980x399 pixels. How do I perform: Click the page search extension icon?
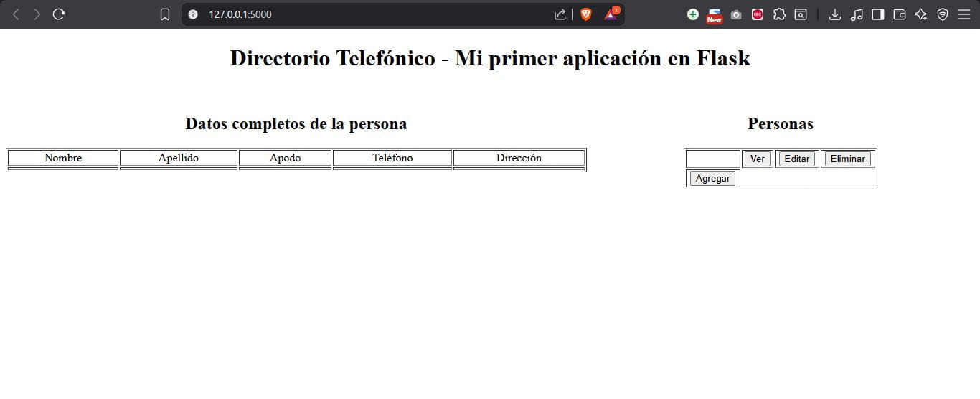(x=801, y=14)
